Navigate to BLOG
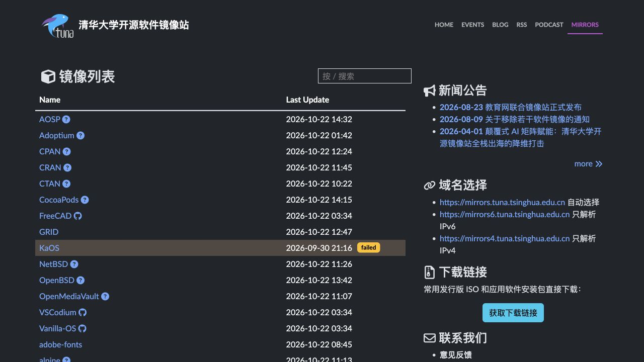 (x=500, y=25)
